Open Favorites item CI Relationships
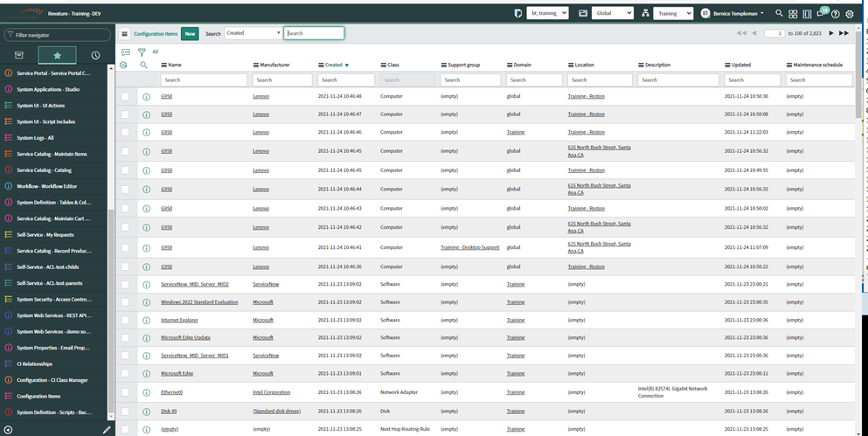 [34, 364]
